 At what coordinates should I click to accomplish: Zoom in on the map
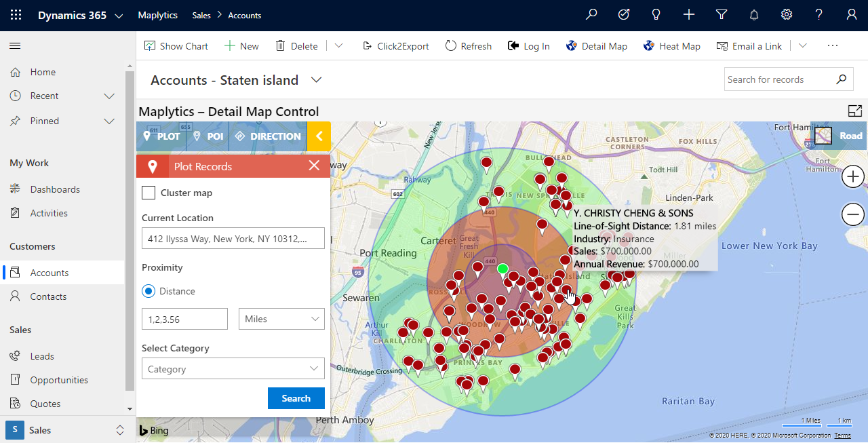852,177
